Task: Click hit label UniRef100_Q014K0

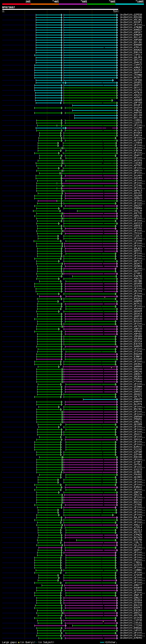Action: (x=131, y=175)
